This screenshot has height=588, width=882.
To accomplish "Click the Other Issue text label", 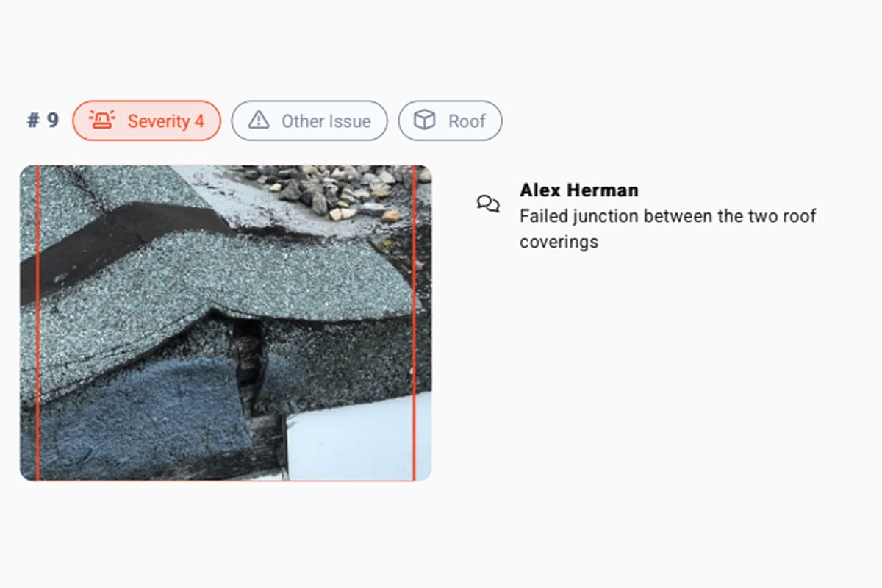I will pyautogui.click(x=326, y=121).
